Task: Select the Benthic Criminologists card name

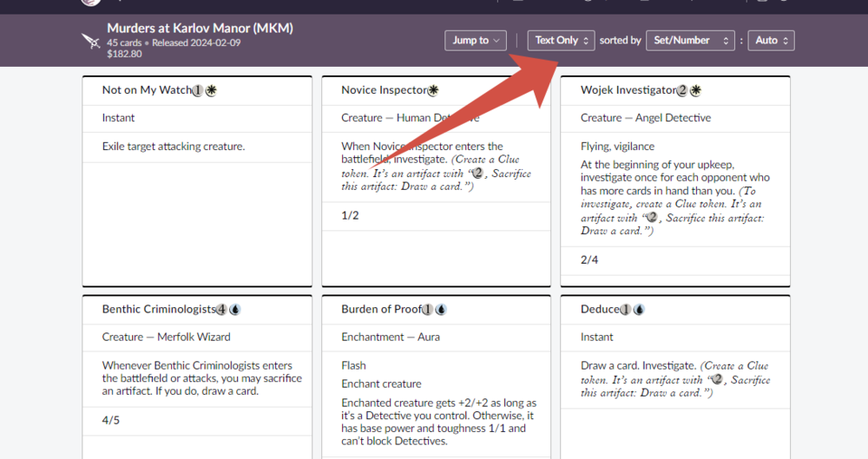Action: [x=158, y=310]
